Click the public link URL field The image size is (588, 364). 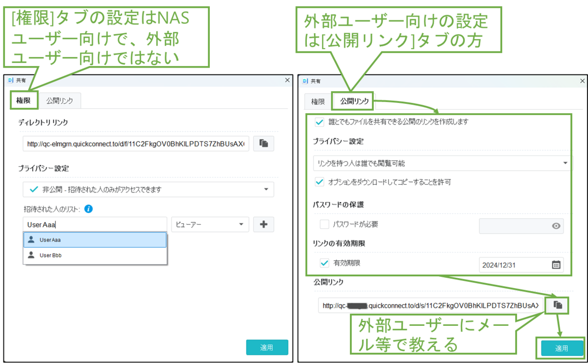pyautogui.click(x=431, y=305)
